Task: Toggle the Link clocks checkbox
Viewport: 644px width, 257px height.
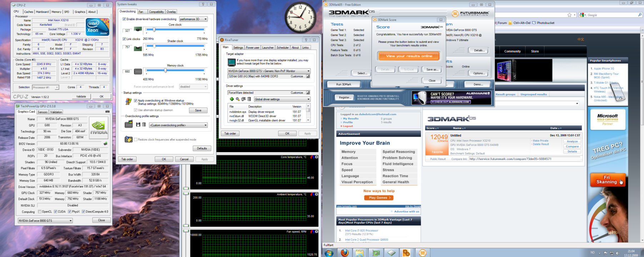Action: pyautogui.click(x=124, y=39)
